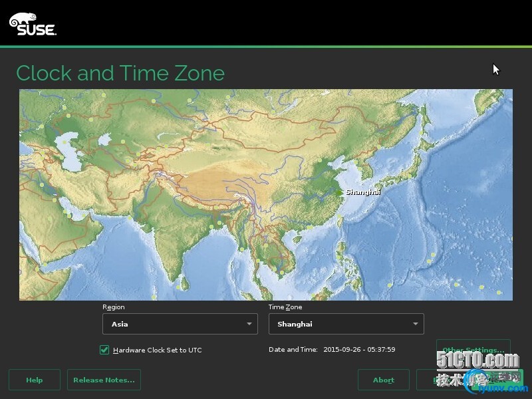Click the Clock and Time Zone heading
Viewport: 532px width, 399px height.
[120, 73]
